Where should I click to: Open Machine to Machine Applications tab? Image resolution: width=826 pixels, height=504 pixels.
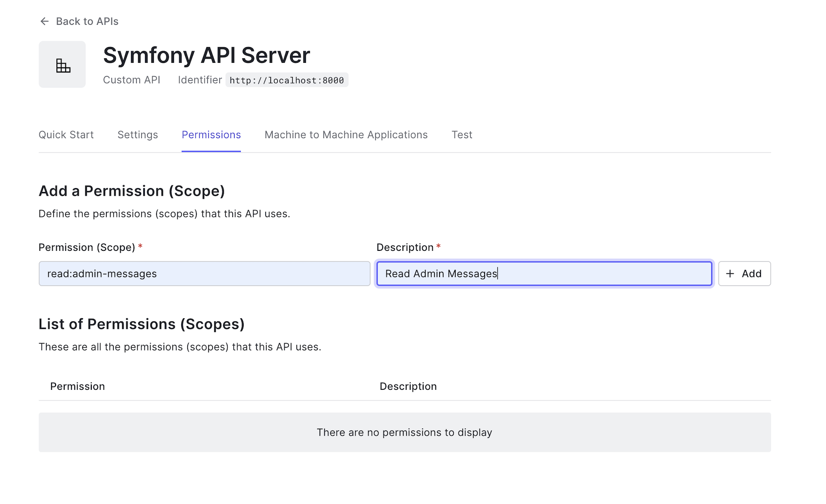(346, 135)
